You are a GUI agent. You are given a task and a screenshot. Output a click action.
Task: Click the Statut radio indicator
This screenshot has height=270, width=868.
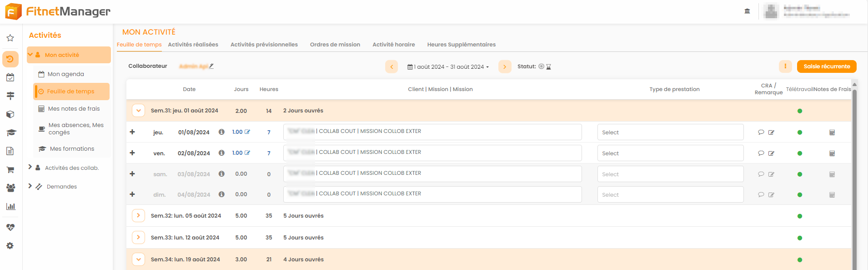(541, 66)
